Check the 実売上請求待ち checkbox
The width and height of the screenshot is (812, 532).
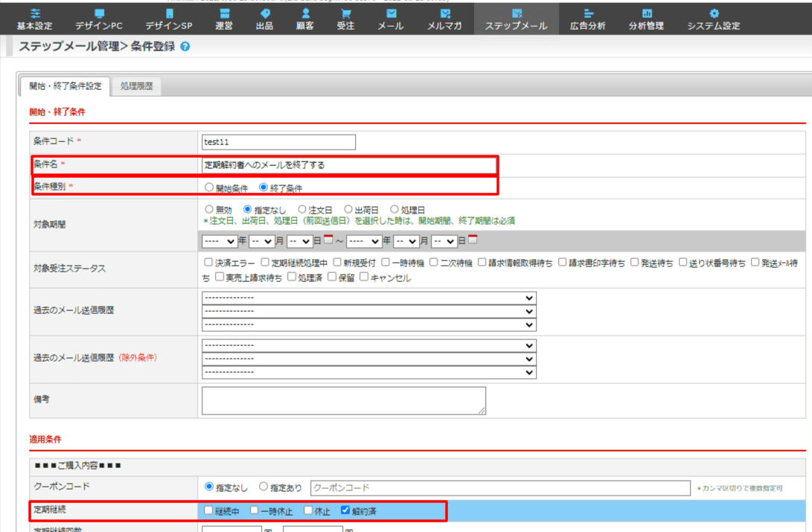click(x=219, y=277)
